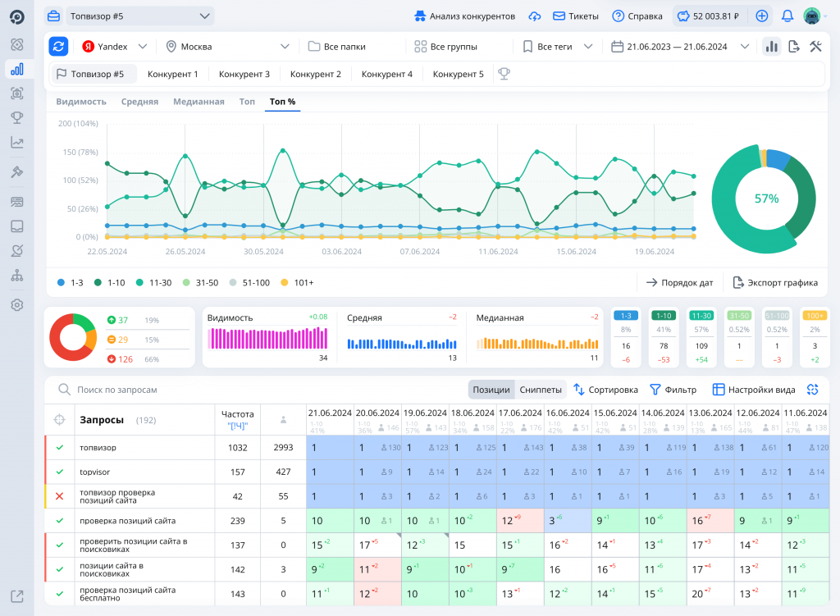840x616 pixels.
Task: Click the blue refresh positions button
Action: (58, 47)
